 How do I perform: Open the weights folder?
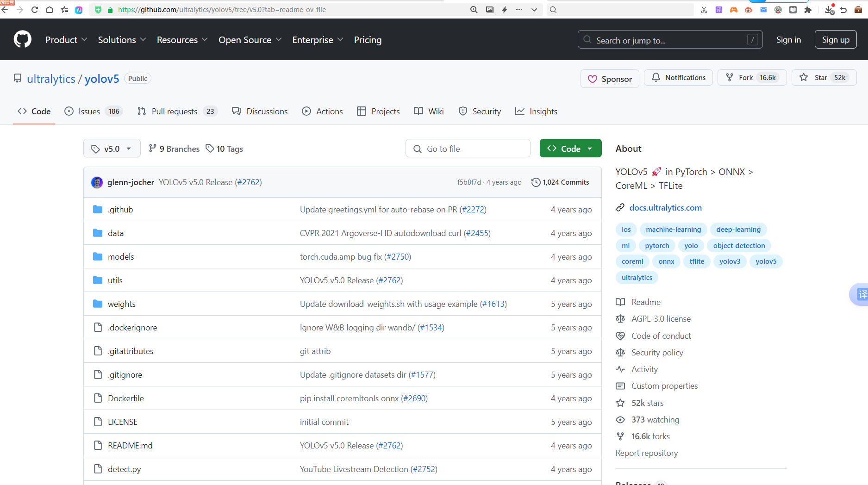[x=122, y=304]
